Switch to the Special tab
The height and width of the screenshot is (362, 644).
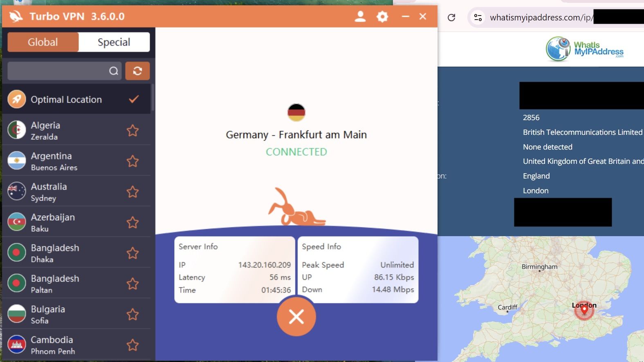[x=114, y=42]
